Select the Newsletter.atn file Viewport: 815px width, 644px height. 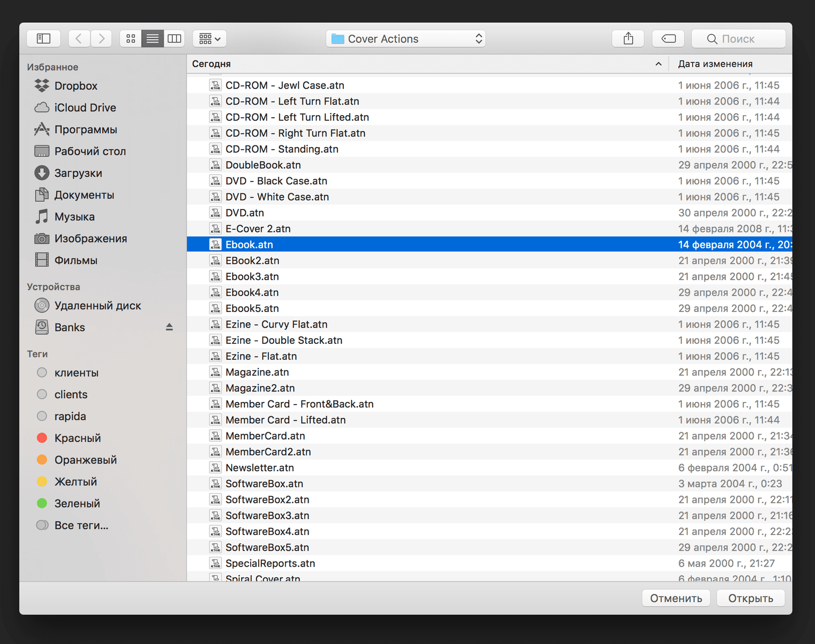[x=259, y=468]
